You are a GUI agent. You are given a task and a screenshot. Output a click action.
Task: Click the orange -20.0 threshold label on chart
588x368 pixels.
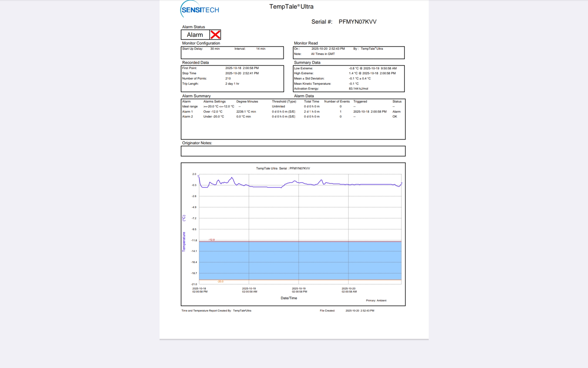220,282
